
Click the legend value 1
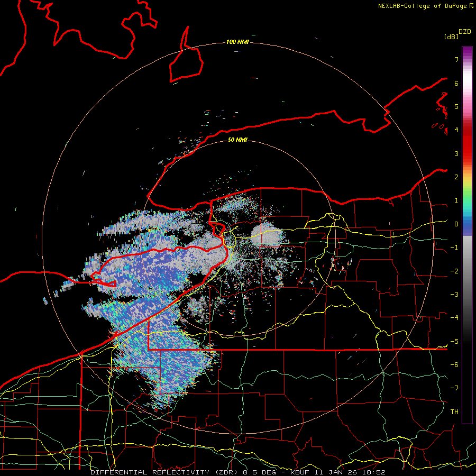click(x=456, y=200)
